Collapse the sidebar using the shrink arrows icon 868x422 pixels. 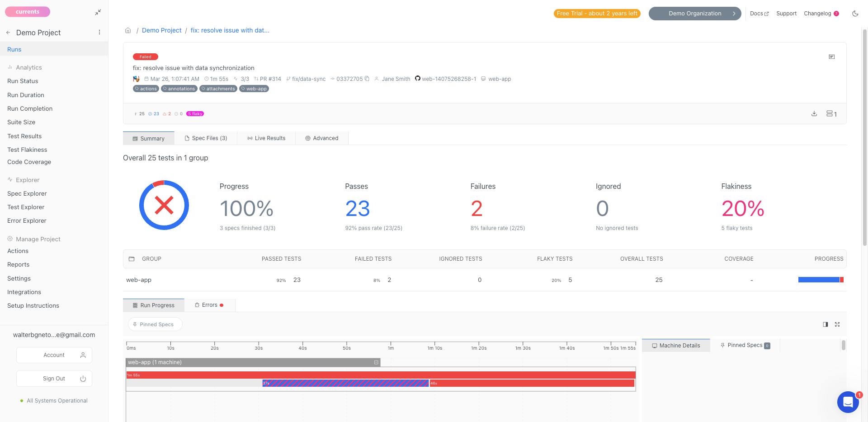[98, 13]
